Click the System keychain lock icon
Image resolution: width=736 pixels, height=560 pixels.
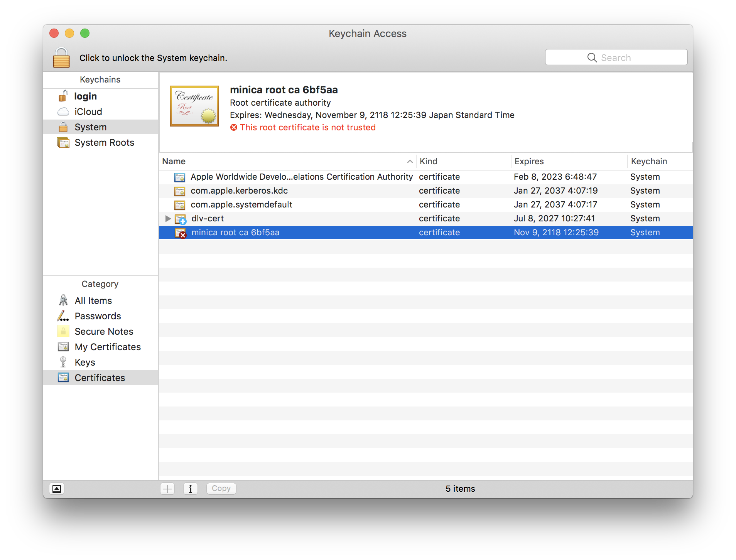(x=63, y=127)
